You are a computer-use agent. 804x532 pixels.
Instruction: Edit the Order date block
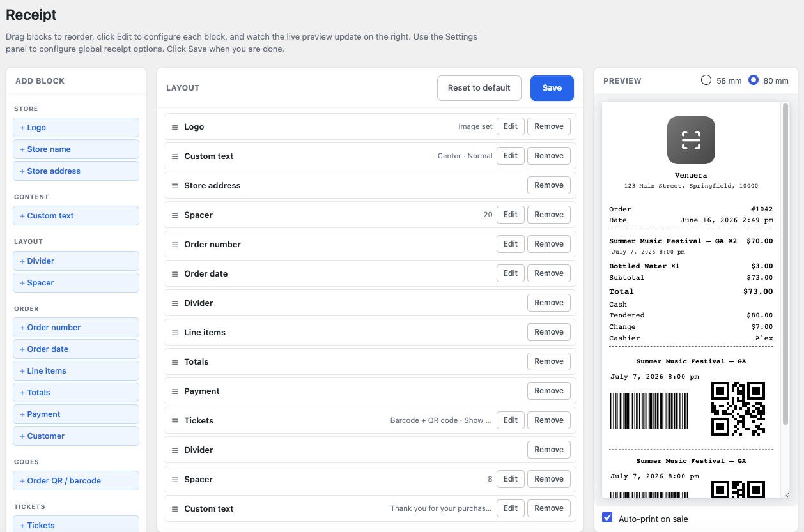[511, 273]
